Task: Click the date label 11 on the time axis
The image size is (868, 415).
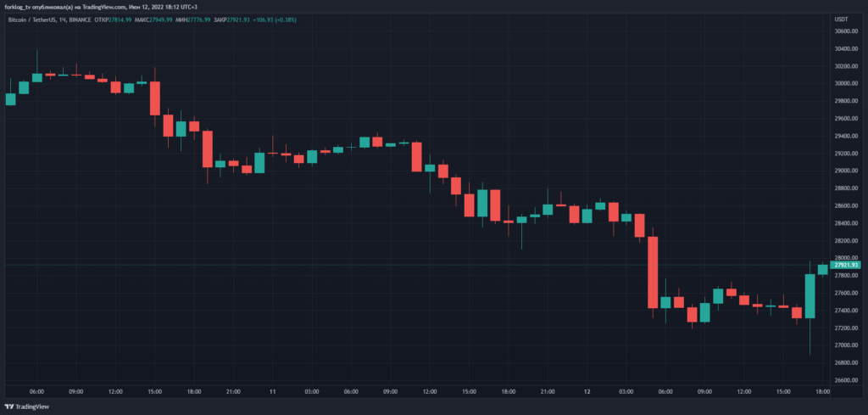Action: (273, 391)
